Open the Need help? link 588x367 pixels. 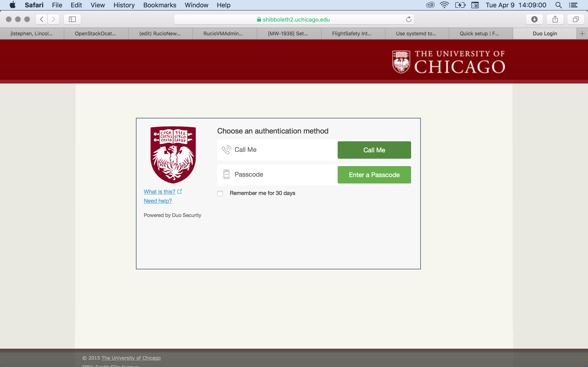coord(158,201)
